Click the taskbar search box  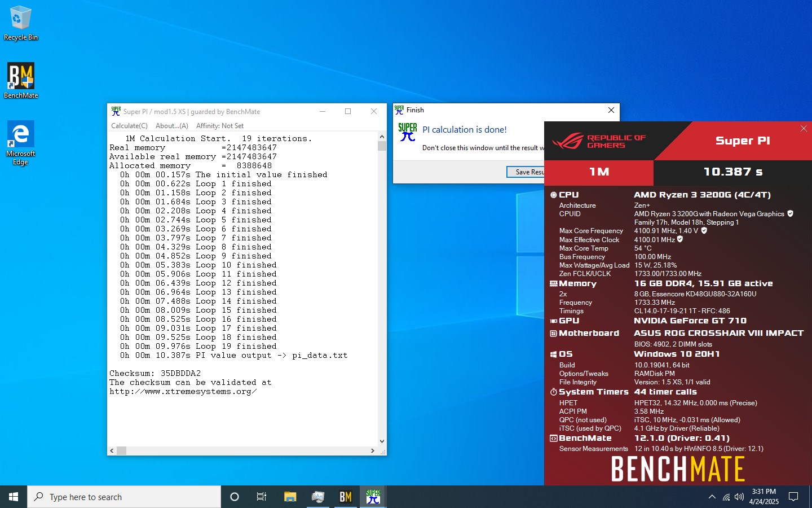(x=124, y=497)
